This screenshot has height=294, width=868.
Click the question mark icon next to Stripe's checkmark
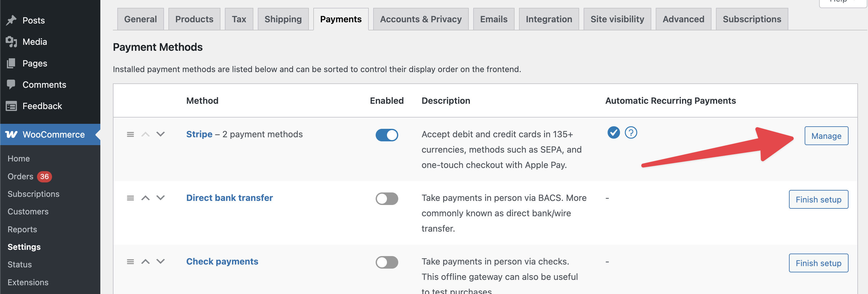coord(631,133)
